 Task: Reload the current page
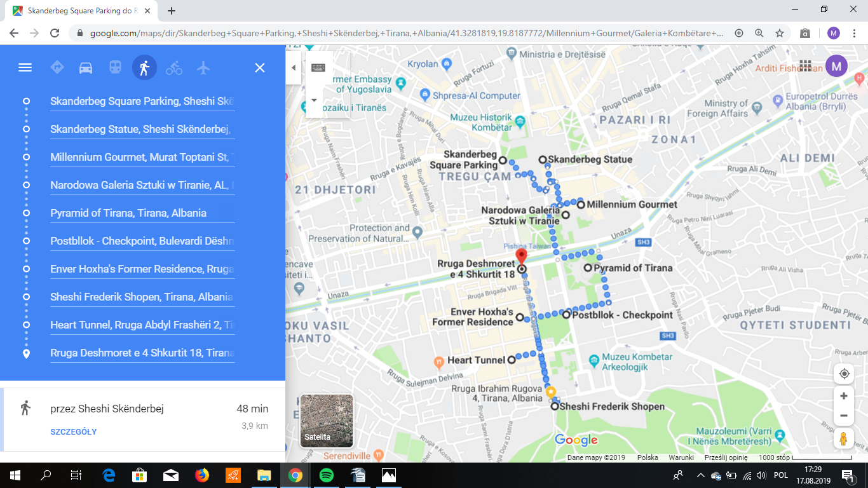coord(55,33)
